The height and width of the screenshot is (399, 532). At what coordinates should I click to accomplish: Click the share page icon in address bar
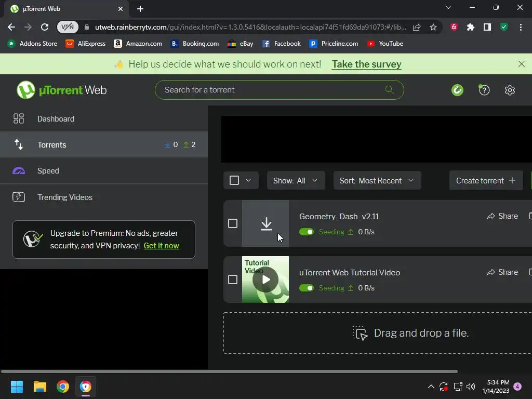tap(417, 27)
